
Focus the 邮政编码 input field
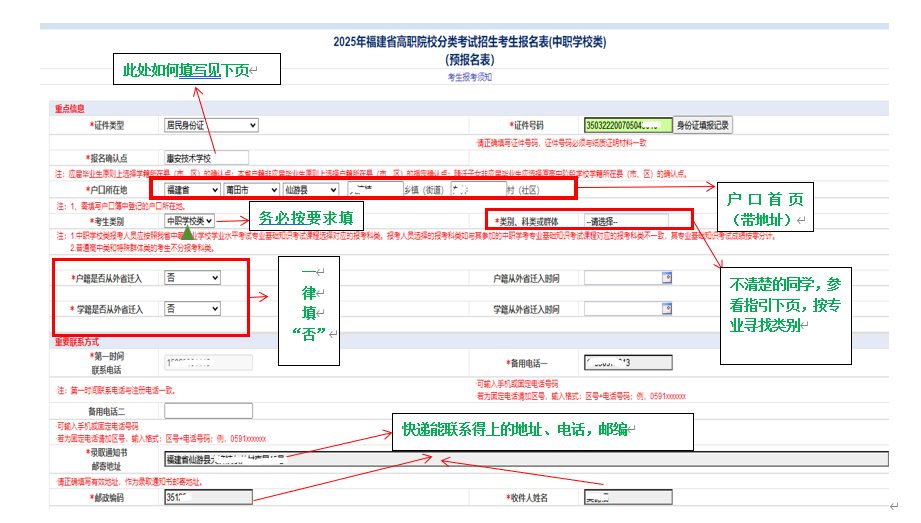[205, 497]
